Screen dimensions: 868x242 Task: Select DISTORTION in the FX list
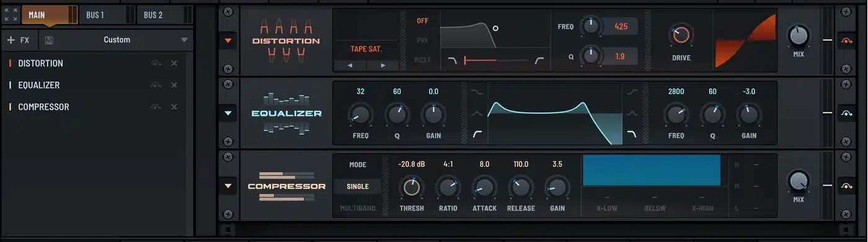point(40,64)
